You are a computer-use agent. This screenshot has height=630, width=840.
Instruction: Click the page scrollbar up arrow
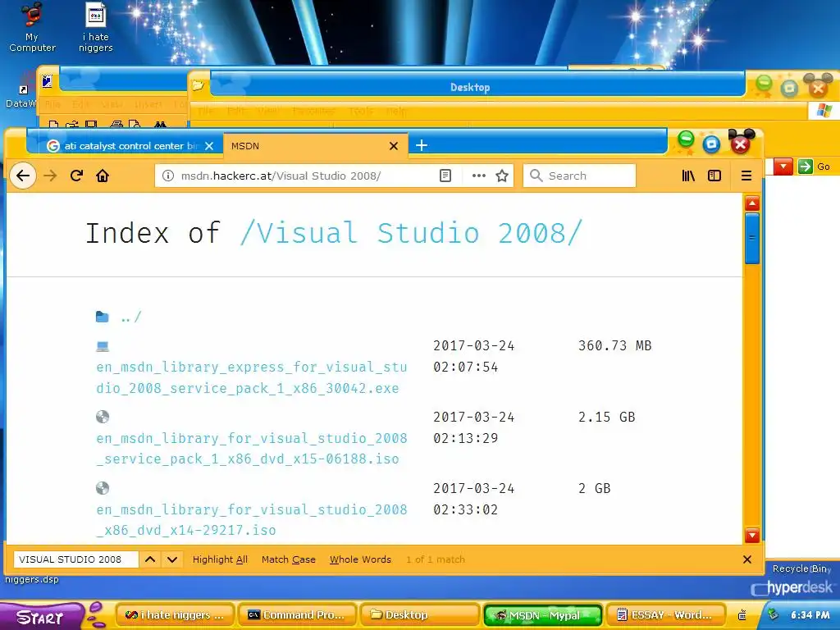[x=752, y=203]
